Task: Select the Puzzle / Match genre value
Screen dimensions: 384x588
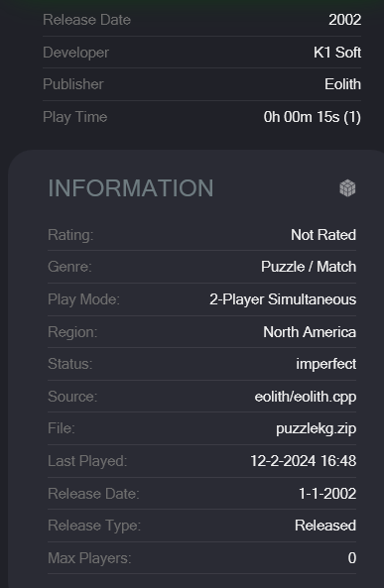Action: (309, 267)
